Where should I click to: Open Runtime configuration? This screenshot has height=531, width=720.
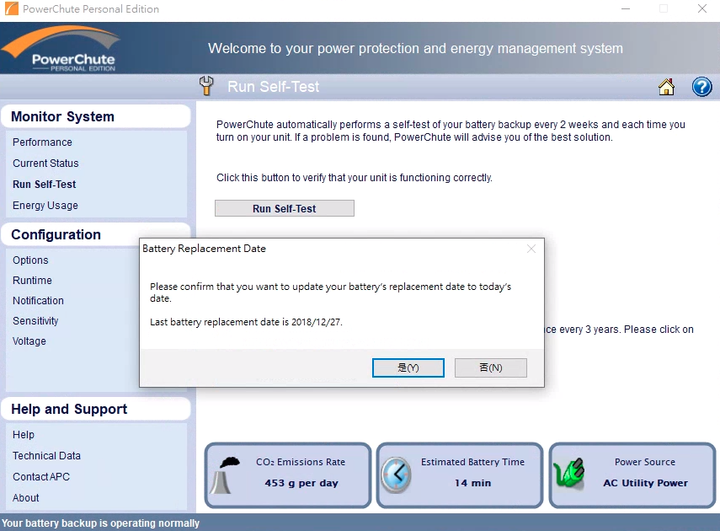[x=32, y=280]
